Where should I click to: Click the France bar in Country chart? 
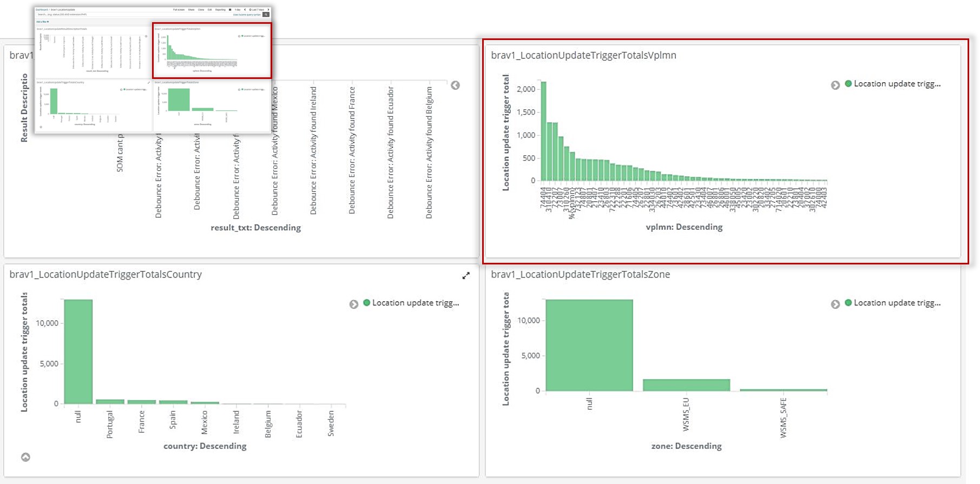coord(142,402)
